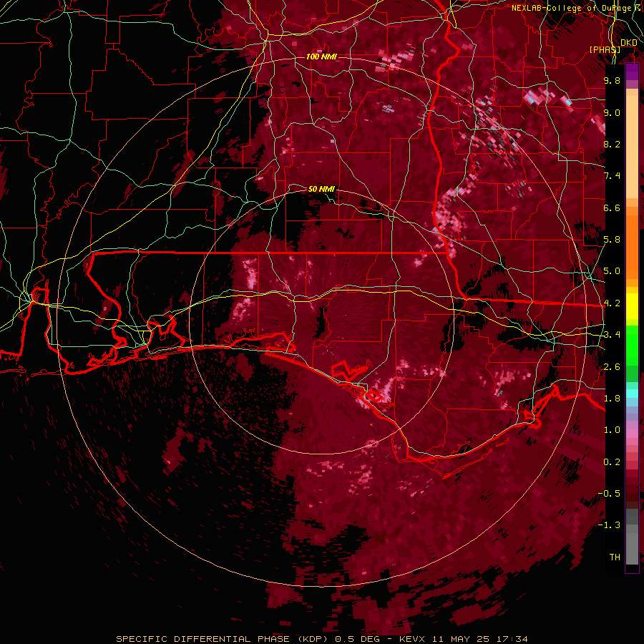Click the 3.4 scale value
The height and width of the screenshot is (644, 644).
click(x=612, y=335)
